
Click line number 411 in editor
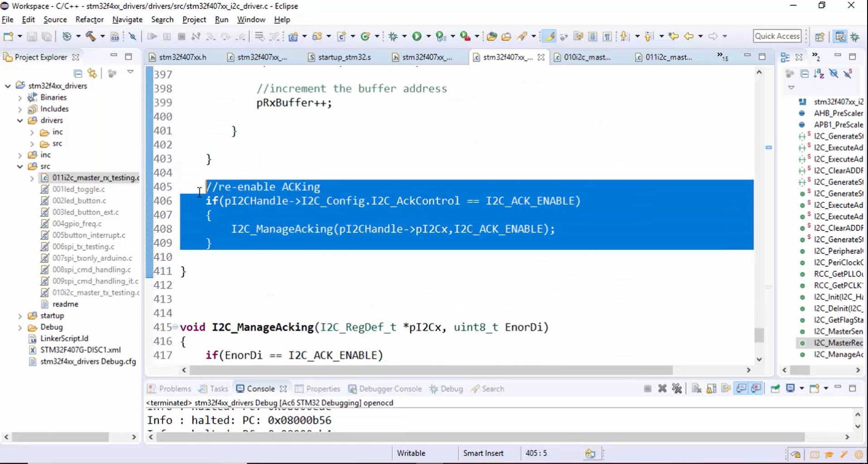[163, 271]
